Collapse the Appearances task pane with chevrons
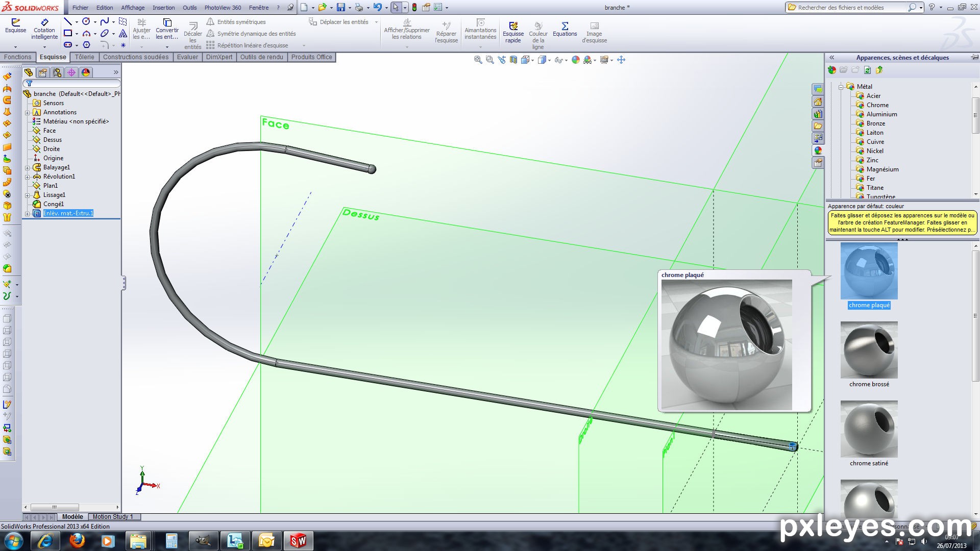This screenshot has height=551, width=980. [x=831, y=58]
